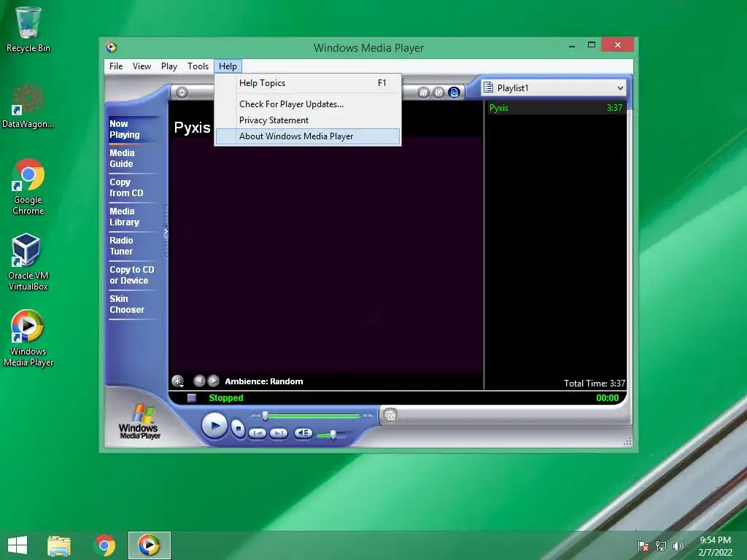Select the Recycle Bin desktop icon
The height and width of the screenshot is (560, 747).
tap(28, 29)
